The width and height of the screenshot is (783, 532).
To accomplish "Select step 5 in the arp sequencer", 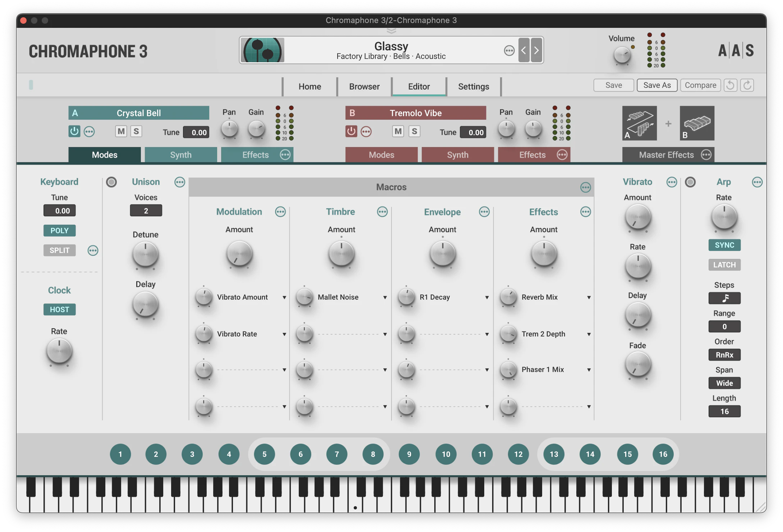I will pyautogui.click(x=265, y=454).
